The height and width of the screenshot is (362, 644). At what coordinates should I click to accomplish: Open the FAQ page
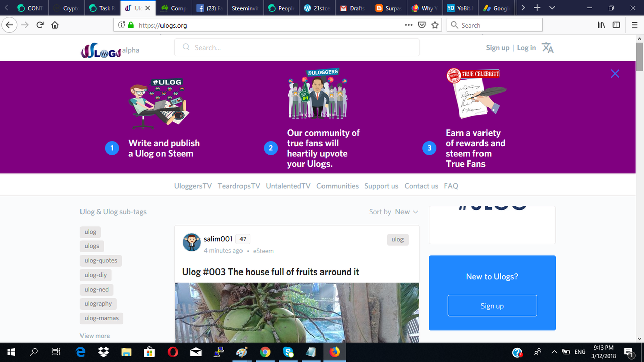click(451, 186)
